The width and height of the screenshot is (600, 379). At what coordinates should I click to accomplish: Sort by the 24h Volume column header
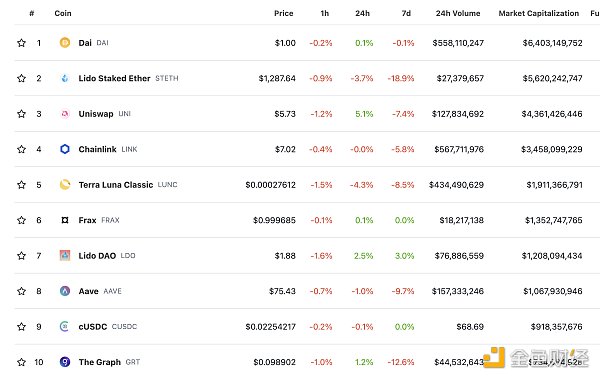[x=458, y=13]
